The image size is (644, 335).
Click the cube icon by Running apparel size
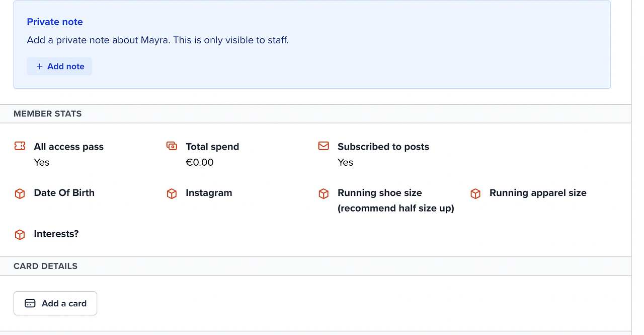475,193
